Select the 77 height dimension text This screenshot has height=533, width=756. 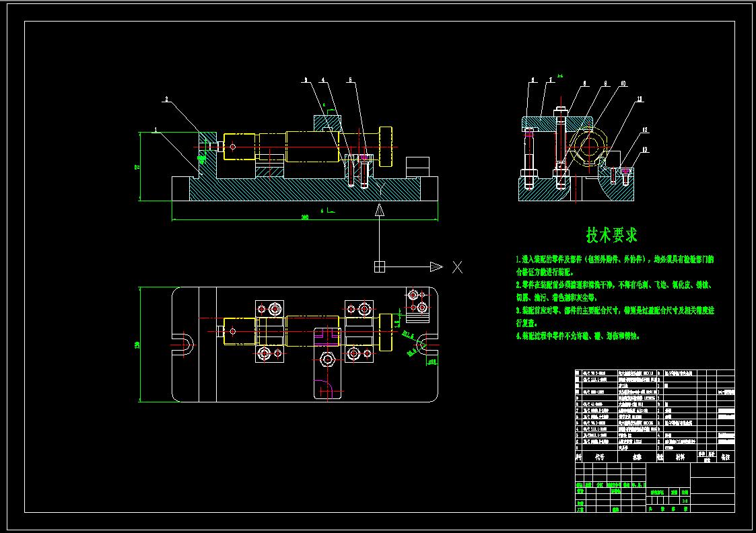(137, 167)
